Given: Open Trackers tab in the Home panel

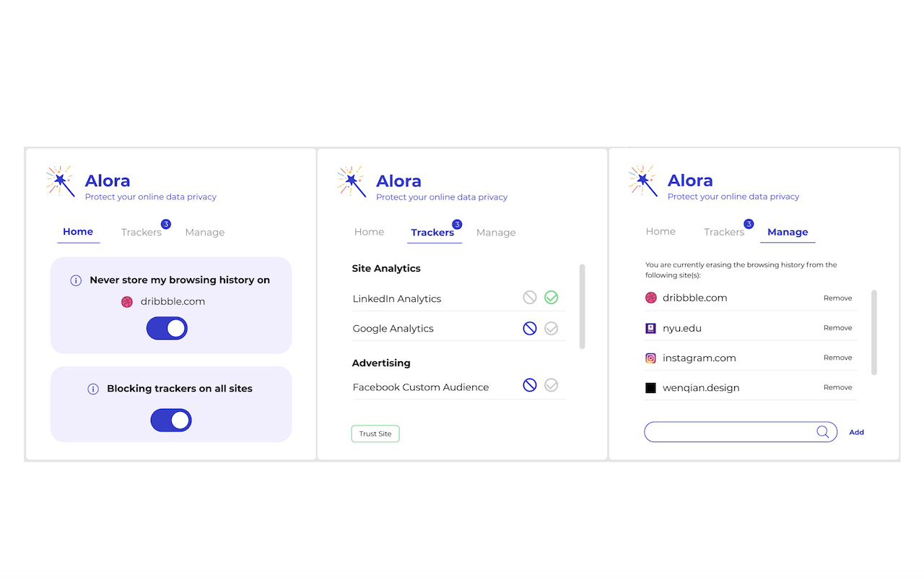Looking at the screenshot, I should (x=141, y=233).
